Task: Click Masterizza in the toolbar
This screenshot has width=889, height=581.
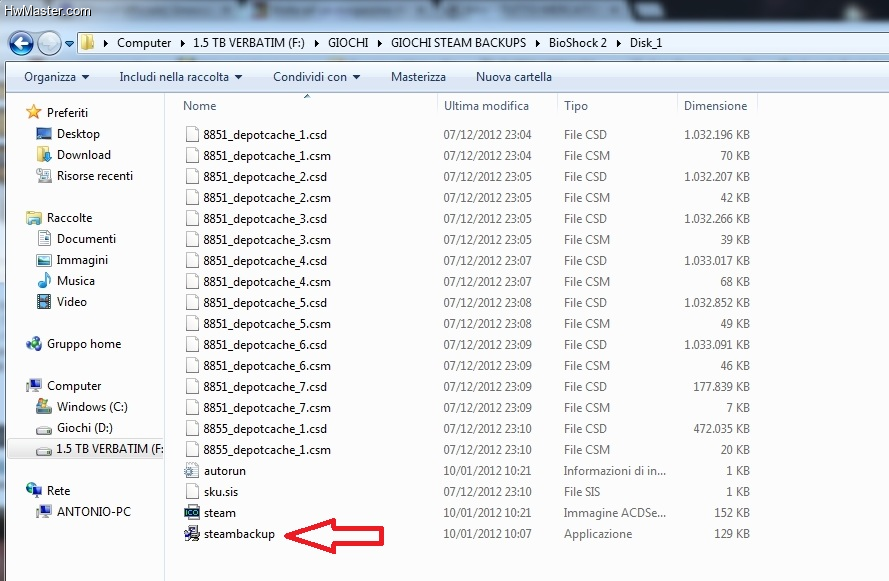Action: pos(418,77)
